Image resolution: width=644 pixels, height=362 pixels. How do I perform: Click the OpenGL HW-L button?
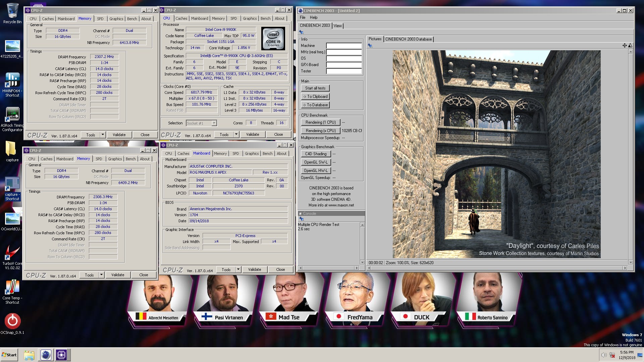pyautogui.click(x=316, y=171)
